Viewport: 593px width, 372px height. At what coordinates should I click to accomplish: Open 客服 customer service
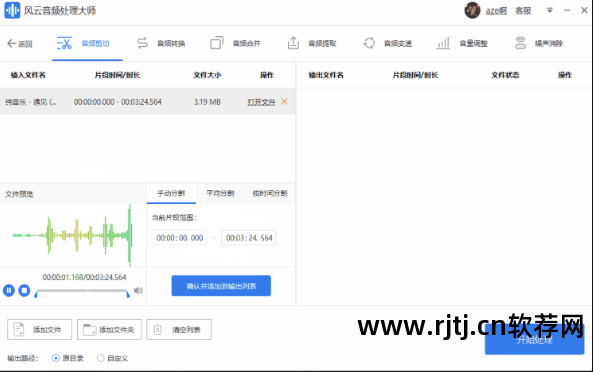[x=523, y=11]
